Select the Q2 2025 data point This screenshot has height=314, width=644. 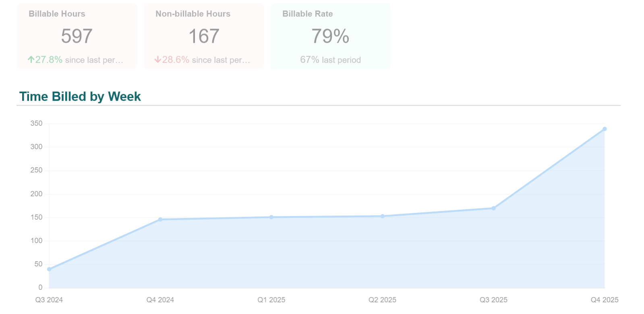click(383, 216)
